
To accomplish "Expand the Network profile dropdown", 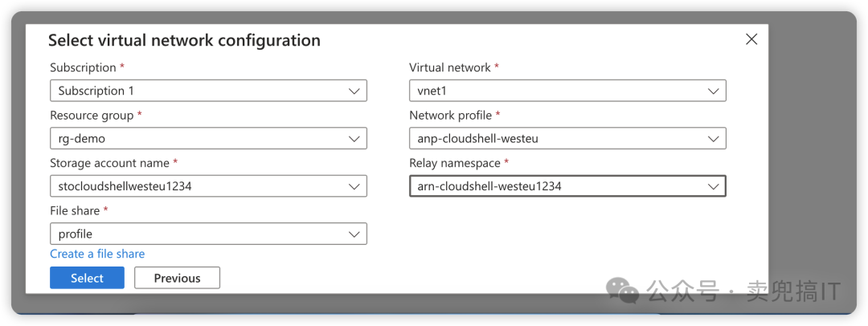I will pos(567,138).
